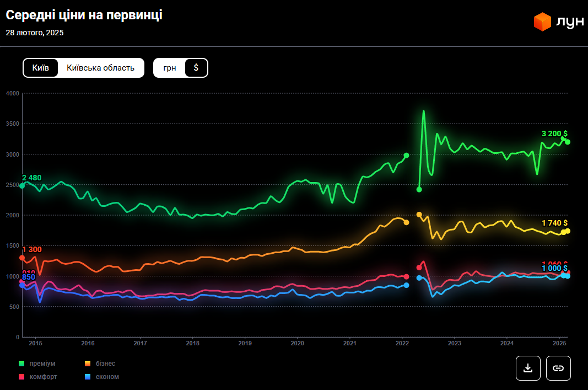
Task: Click the 2 480 premium starting point
Action: [x=23, y=185]
